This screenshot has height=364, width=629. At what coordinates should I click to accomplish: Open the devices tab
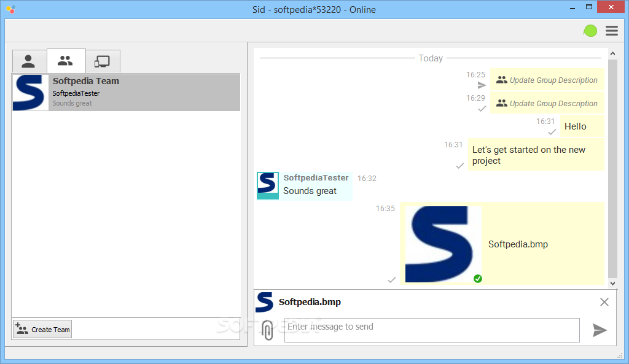[x=103, y=61]
